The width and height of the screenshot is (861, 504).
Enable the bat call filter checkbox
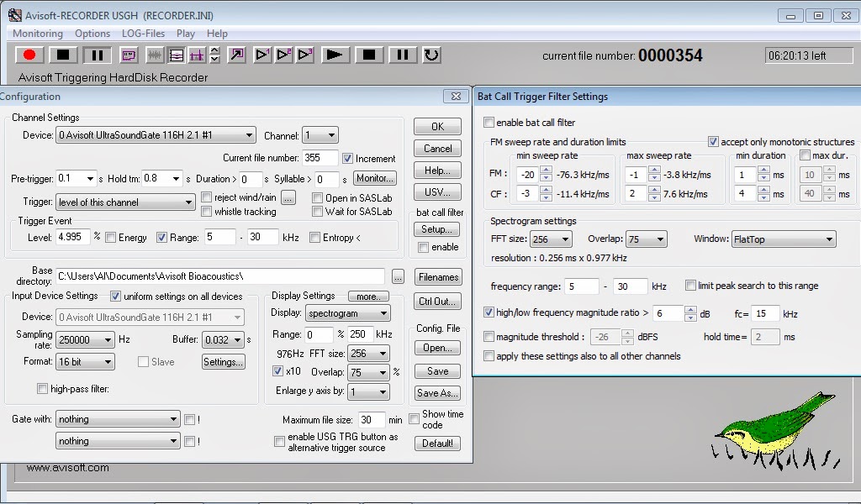point(489,123)
